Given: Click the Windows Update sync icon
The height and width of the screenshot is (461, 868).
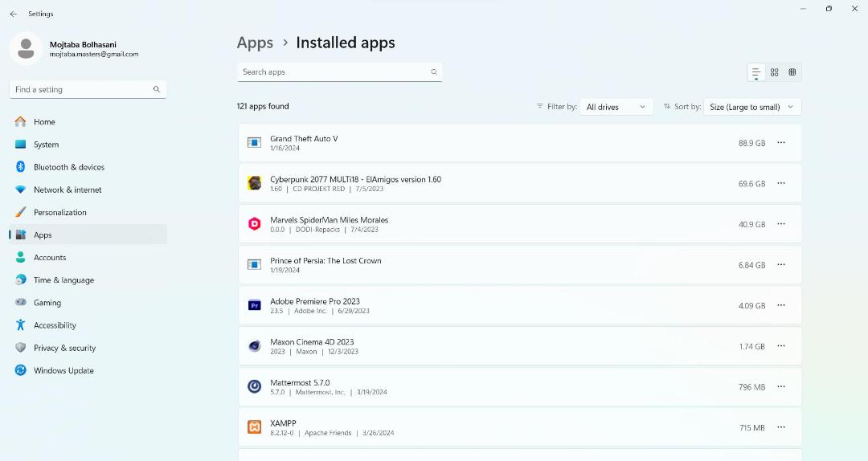Looking at the screenshot, I should (x=20, y=370).
